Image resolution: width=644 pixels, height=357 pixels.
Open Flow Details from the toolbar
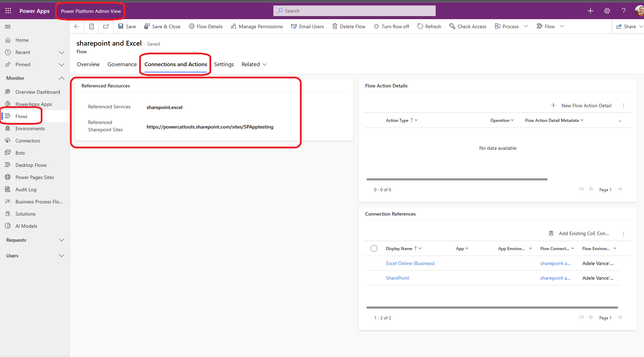206,26
